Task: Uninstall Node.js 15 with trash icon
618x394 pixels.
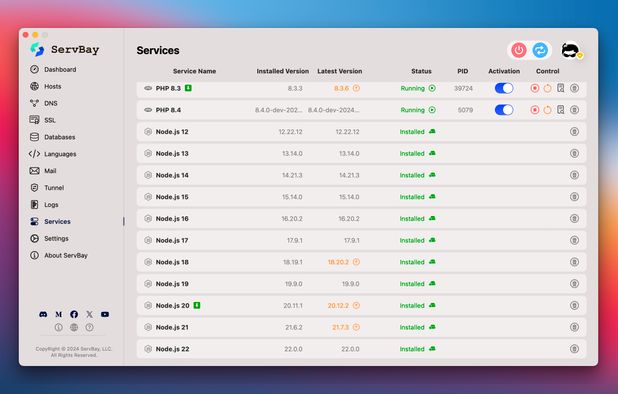Action: click(575, 197)
